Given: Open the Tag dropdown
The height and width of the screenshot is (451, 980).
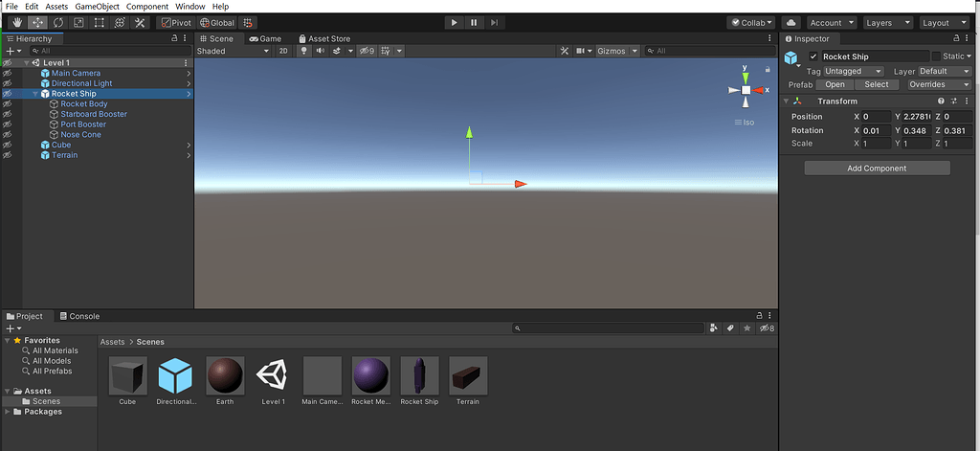Looking at the screenshot, I should click(854, 71).
